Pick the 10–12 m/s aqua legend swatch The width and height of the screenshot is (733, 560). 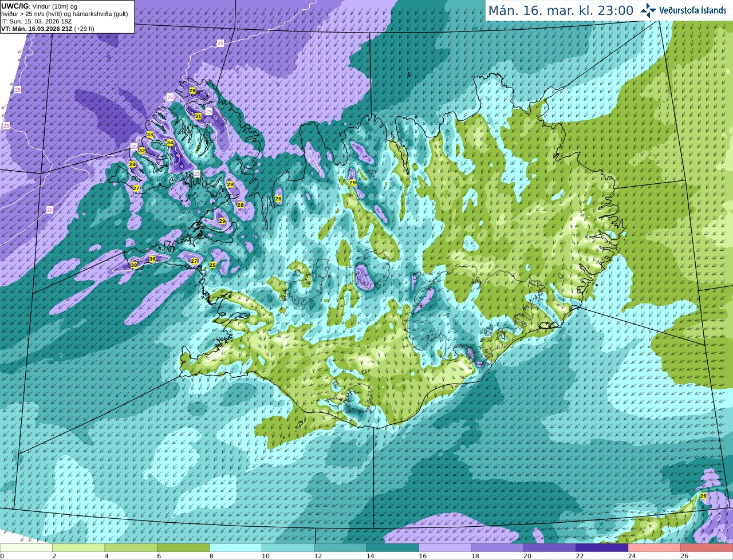(289, 548)
